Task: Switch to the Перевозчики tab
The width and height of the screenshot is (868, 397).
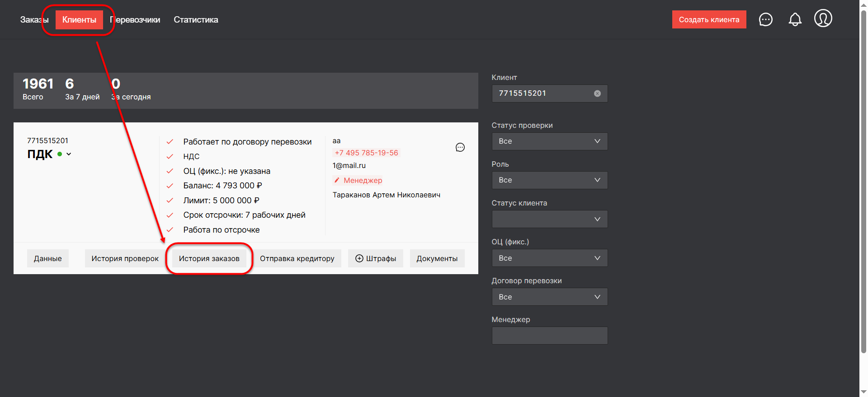Action: click(136, 20)
